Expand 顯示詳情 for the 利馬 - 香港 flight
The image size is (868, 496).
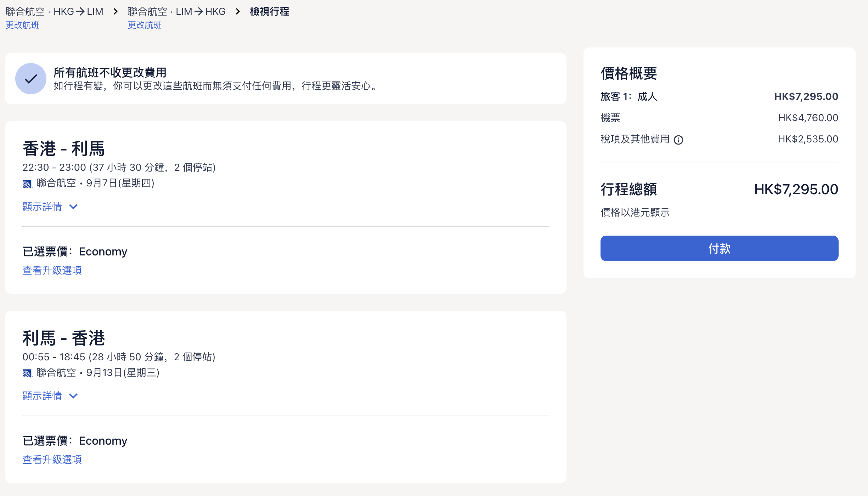tap(42, 396)
